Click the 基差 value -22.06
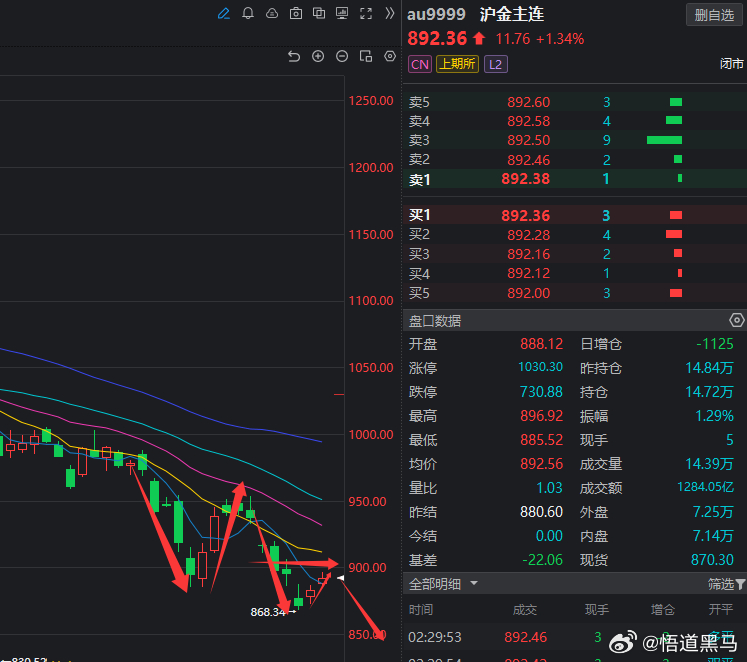Viewport: 747px width, 662px height. click(x=543, y=560)
